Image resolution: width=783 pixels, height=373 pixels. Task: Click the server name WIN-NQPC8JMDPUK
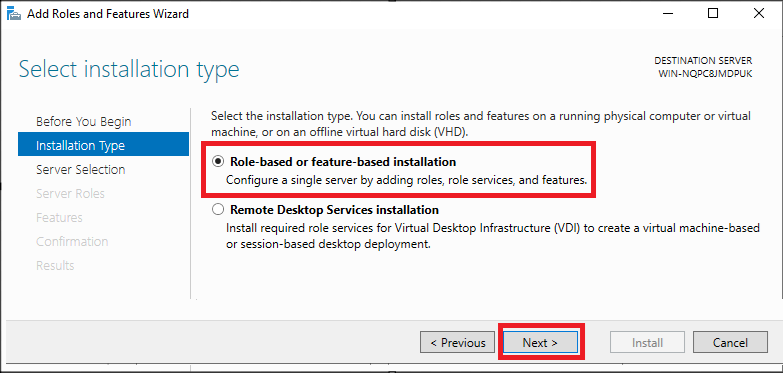click(705, 73)
